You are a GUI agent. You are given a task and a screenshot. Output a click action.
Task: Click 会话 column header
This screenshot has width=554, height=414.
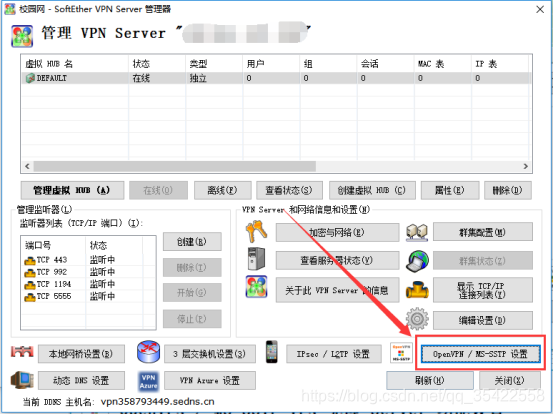(x=385, y=64)
